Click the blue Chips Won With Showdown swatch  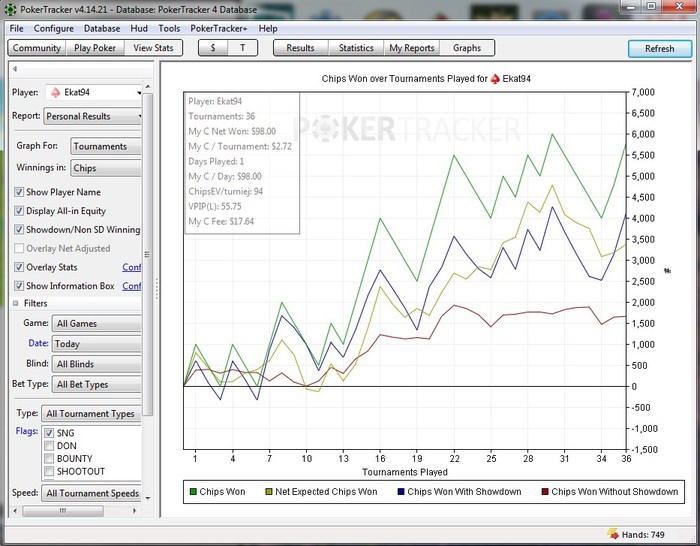click(401, 492)
